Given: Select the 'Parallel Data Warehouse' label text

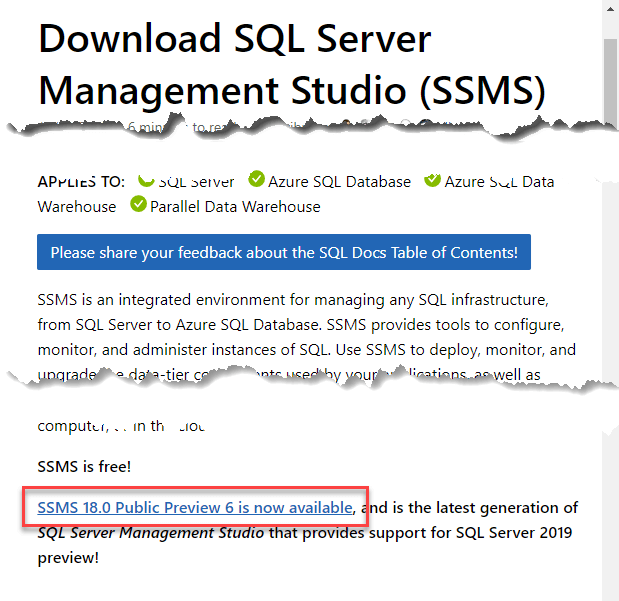Looking at the screenshot, I should pos(235,207).
